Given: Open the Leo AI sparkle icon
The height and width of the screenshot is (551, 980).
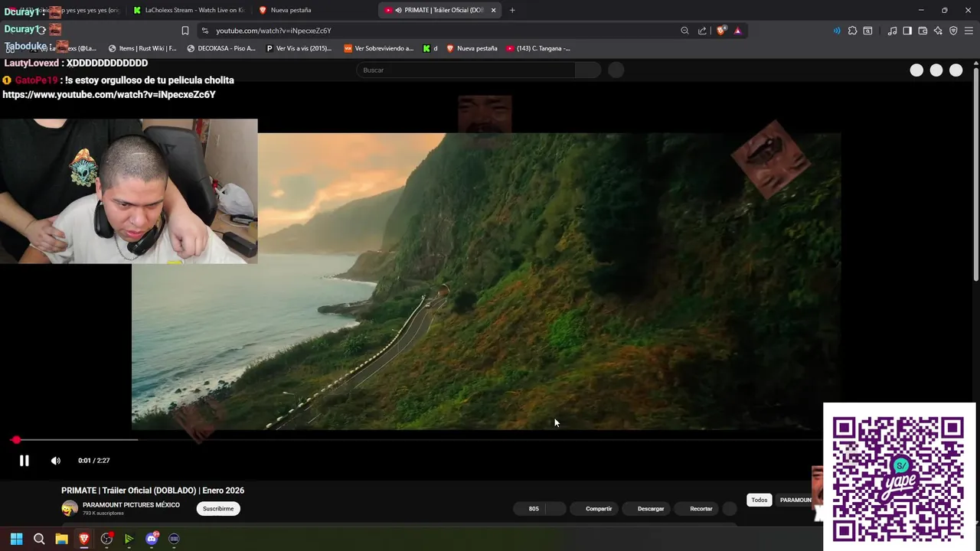Looking at the screenshot, I should [x=938, y=31].
